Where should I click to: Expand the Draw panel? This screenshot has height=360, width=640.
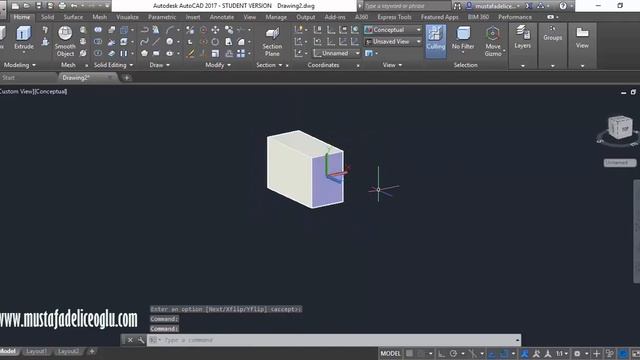[159, 65]
